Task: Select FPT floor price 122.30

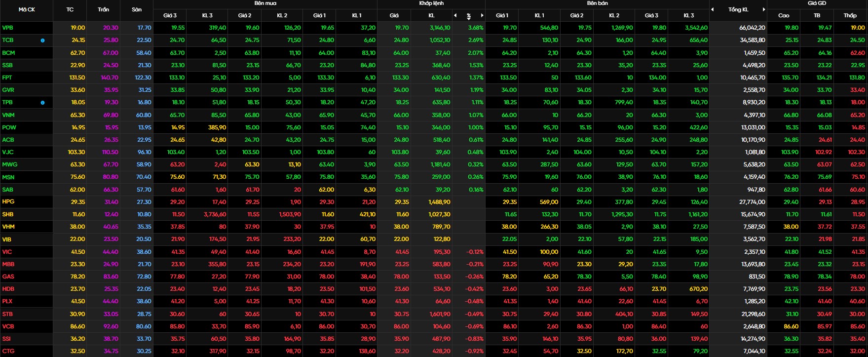Action: (143, 78)
